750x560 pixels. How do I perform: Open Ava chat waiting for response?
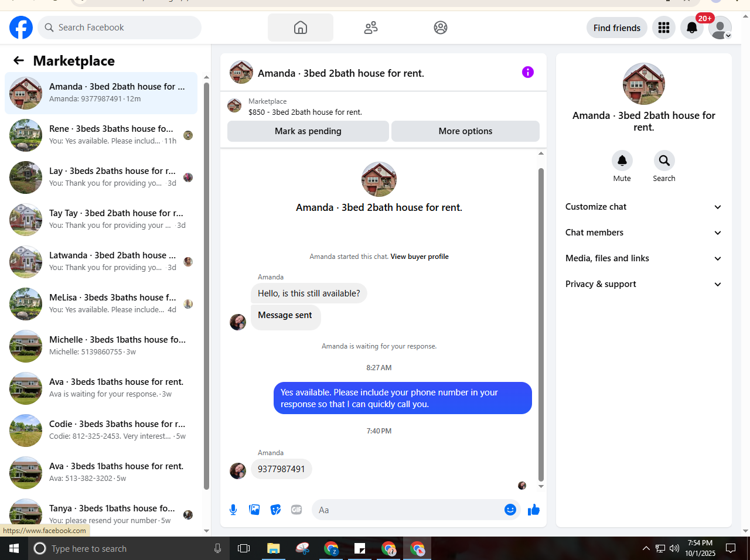(x=101, y=388)
